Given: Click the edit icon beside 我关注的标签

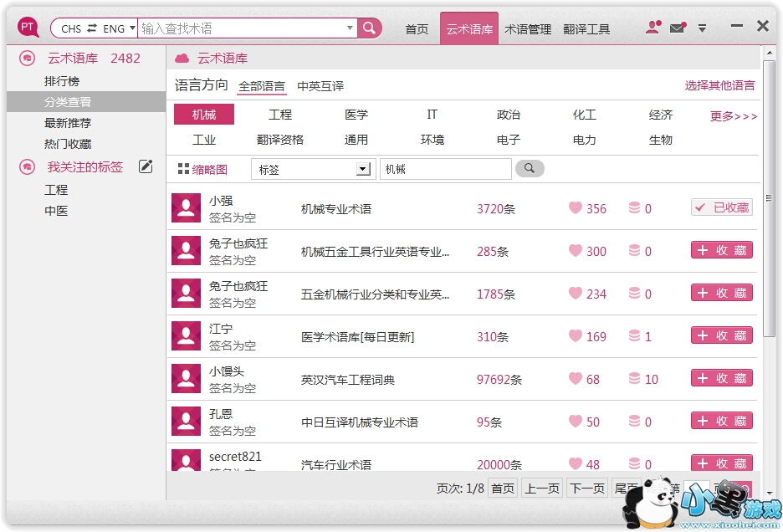Looking at the screenshot, I should click(146, 166).
